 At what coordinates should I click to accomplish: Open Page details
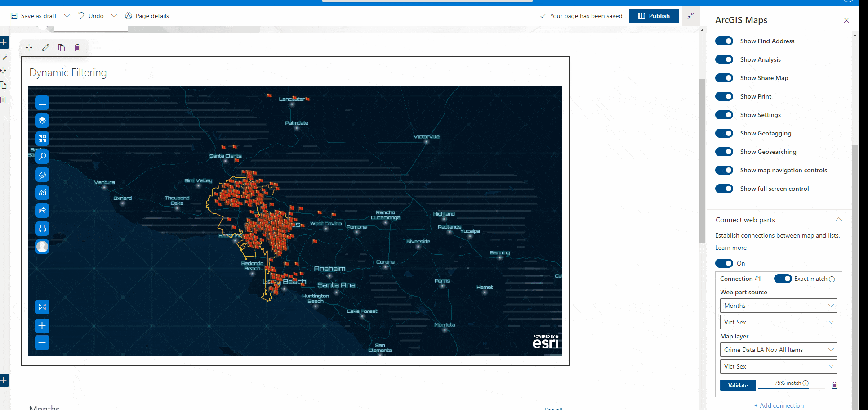[x=147, y=16]
